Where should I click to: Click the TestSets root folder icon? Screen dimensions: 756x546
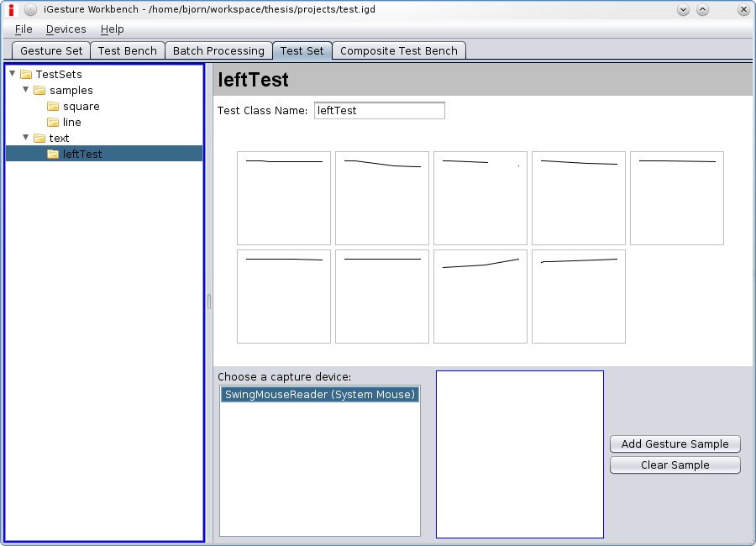point(26,75)
